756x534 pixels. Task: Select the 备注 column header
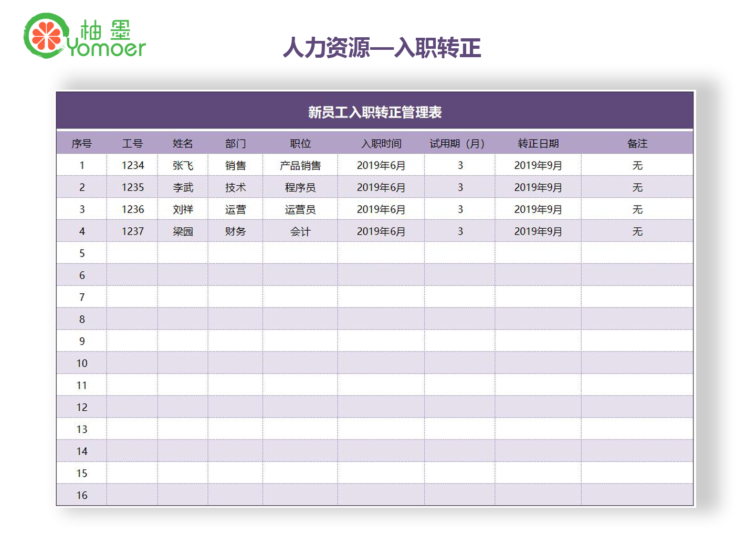click(x=637, y=143)
